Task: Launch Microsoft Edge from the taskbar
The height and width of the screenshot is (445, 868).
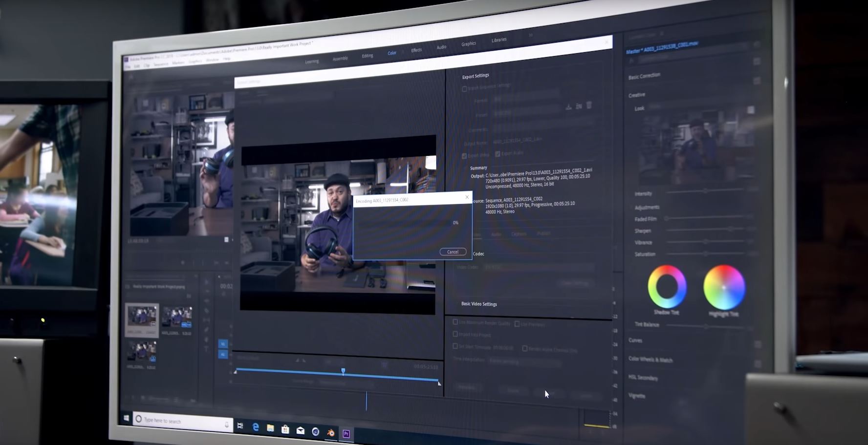Action: (255, 427)
